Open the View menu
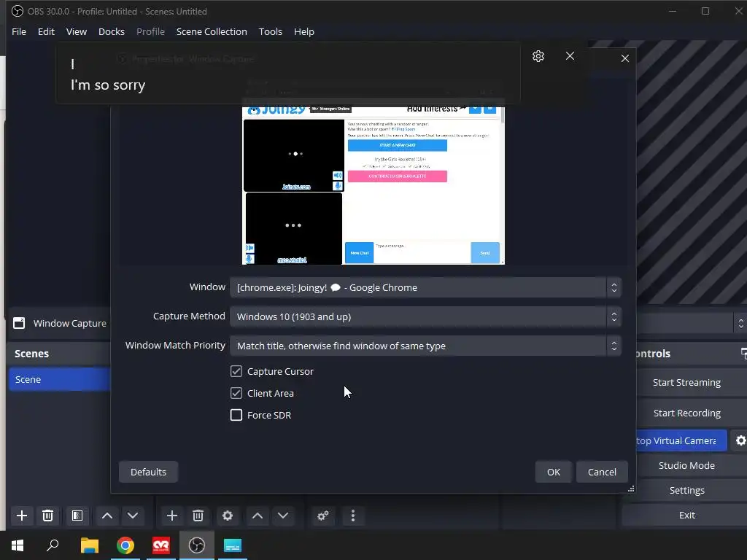Screen dimensions: 747x560 [x=76, y=32]
